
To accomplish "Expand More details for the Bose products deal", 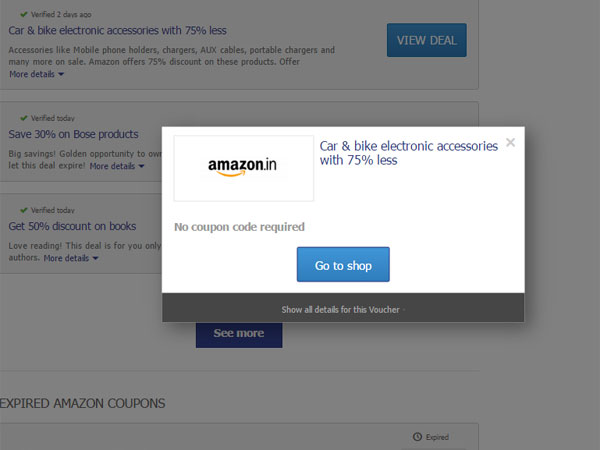I will point(116,166).
